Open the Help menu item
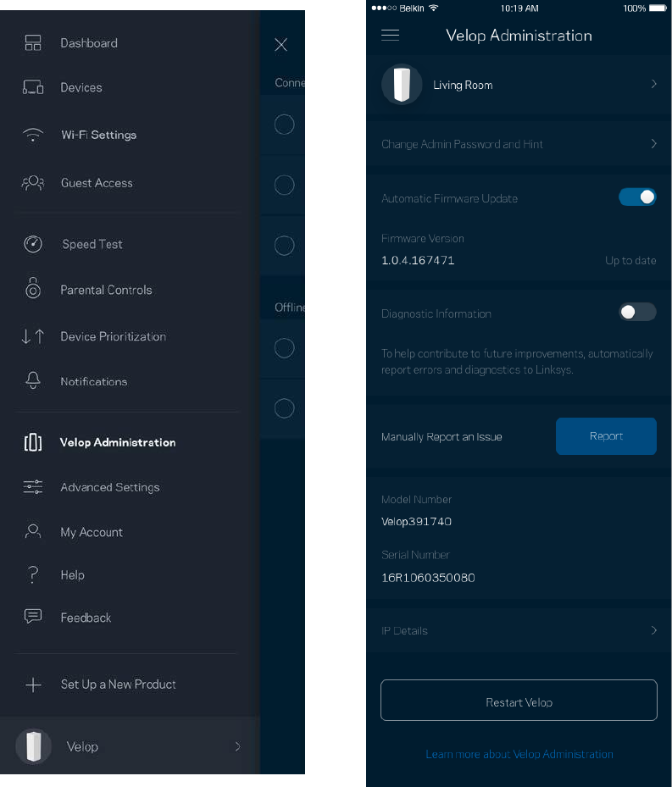Viewport: 672px width, 787px height. (x=72, y=574)
